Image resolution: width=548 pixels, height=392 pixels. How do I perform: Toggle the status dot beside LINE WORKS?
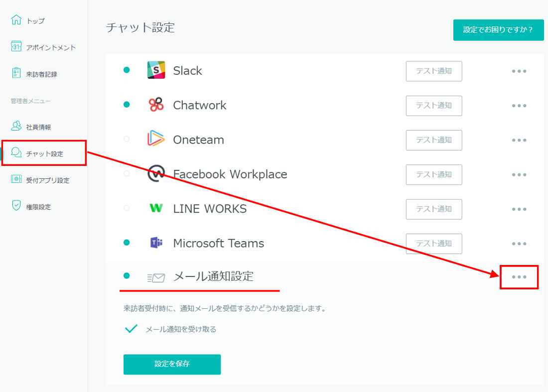(x=127, y=208)
